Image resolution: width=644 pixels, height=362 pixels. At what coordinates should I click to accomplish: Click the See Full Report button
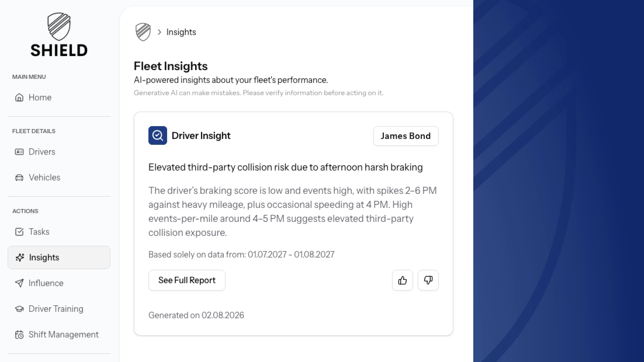pos(187,280)
